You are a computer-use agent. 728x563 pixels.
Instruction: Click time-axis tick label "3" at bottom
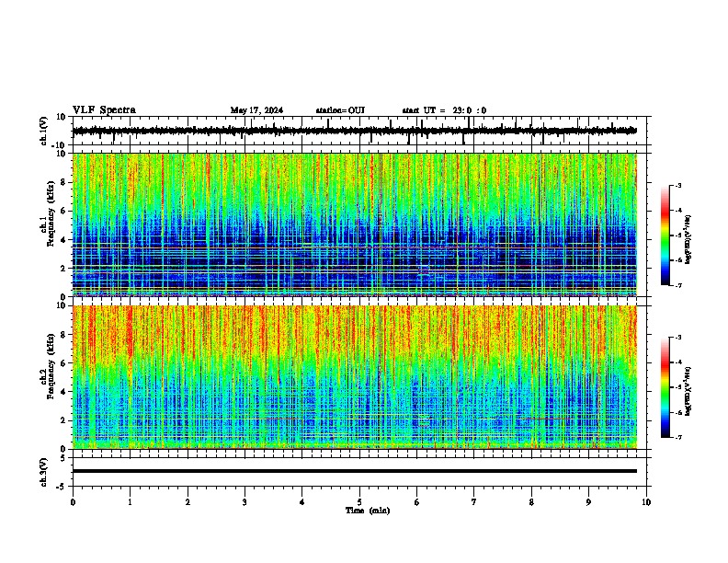tap(245, 502)
